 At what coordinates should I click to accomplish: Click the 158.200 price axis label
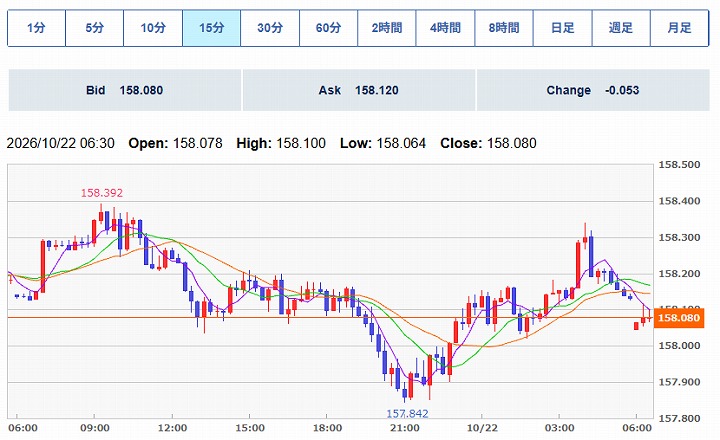680,274
